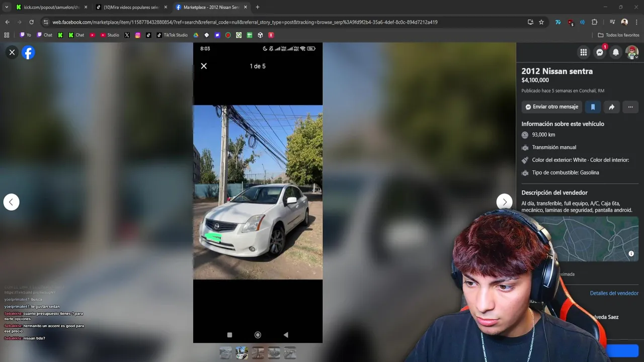644x362 pixels.
Task: Save listing with bookmark button
Action: click(593, 107)
